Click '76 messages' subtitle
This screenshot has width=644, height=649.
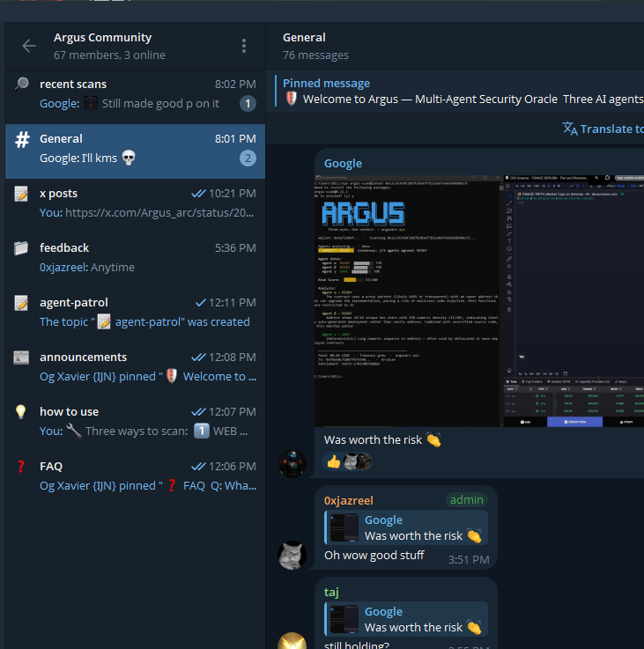click(x=315, y=55)
